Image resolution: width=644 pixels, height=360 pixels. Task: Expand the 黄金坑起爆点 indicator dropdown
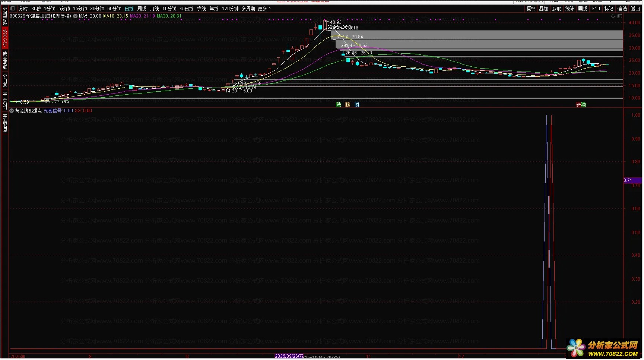(12, 111)
